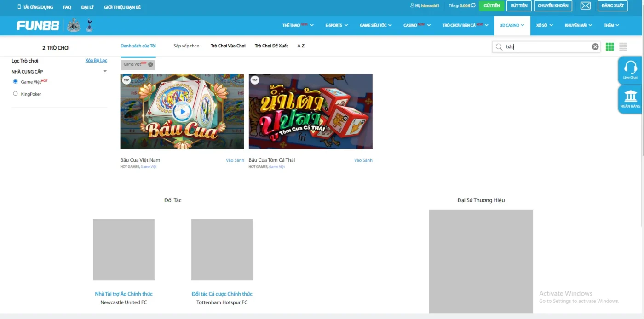Open the mail envelope icon
Viewport: 644px width, 319px height.
pyautogui.click(x=585, y=6)
